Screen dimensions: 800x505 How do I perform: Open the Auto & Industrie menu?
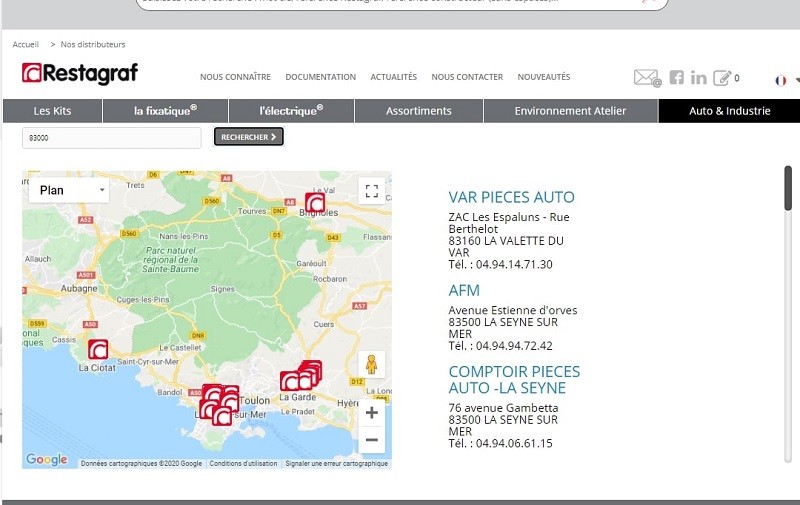(730, 111)
